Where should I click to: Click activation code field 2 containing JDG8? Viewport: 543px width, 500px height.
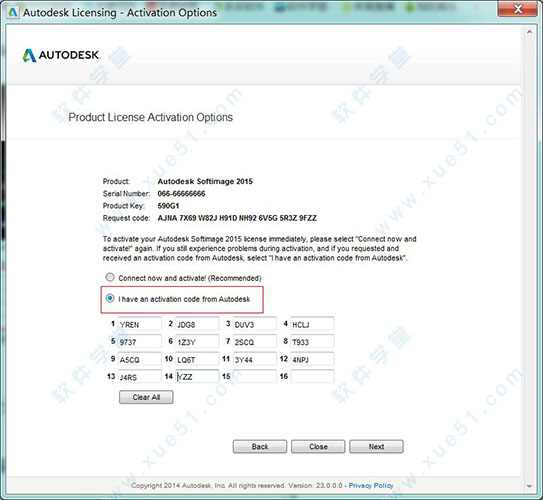pos(197,323)
